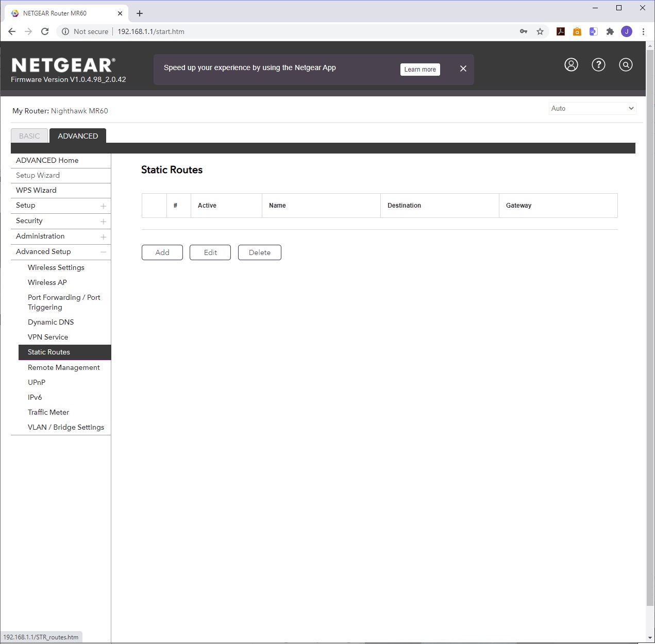Open the blue translate extension icon
This screenshot has height=644, width=655.
click(594, 31)
